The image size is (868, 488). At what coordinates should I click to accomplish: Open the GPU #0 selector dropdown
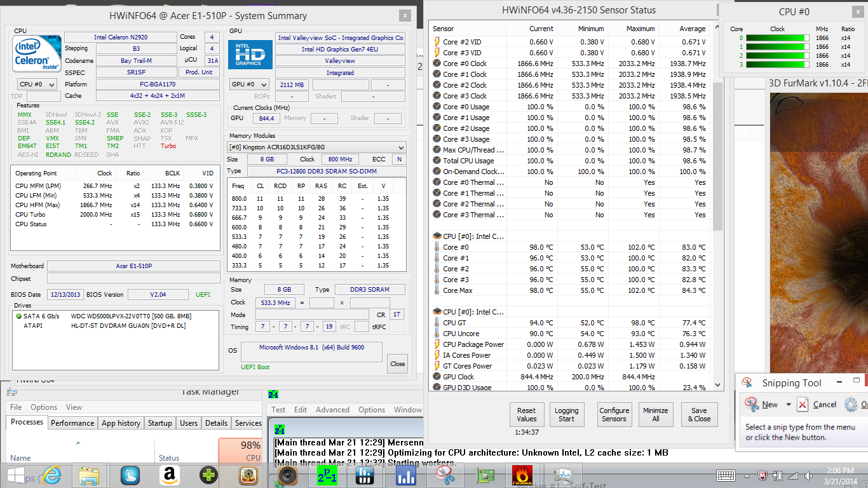[x=248, y=85]
